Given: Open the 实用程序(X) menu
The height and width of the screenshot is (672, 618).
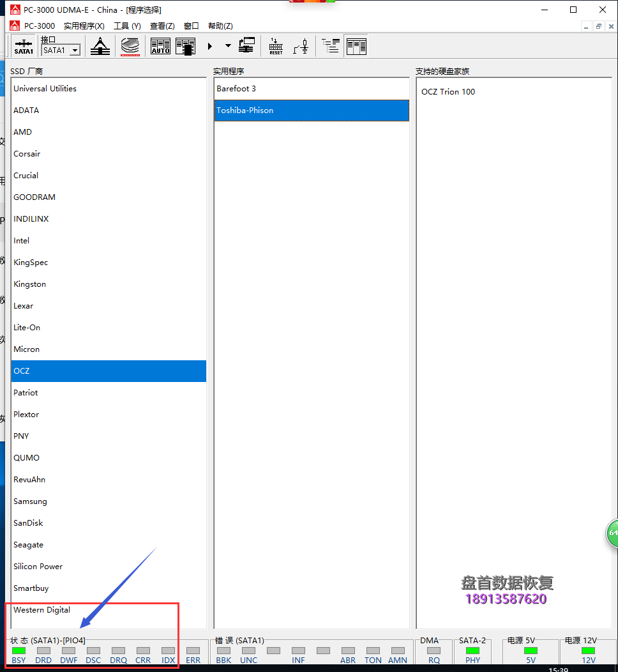Looking at the screenshot, I should 84,26.
